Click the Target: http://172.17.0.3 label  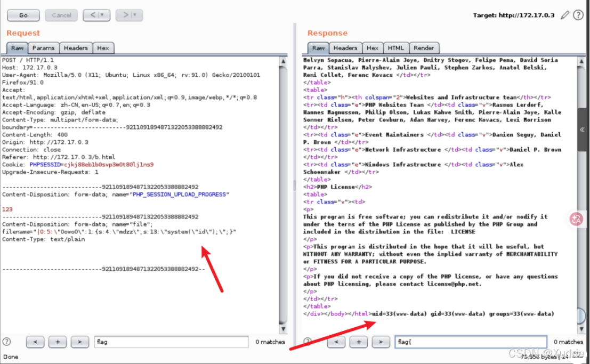click(x=514, y=15)
